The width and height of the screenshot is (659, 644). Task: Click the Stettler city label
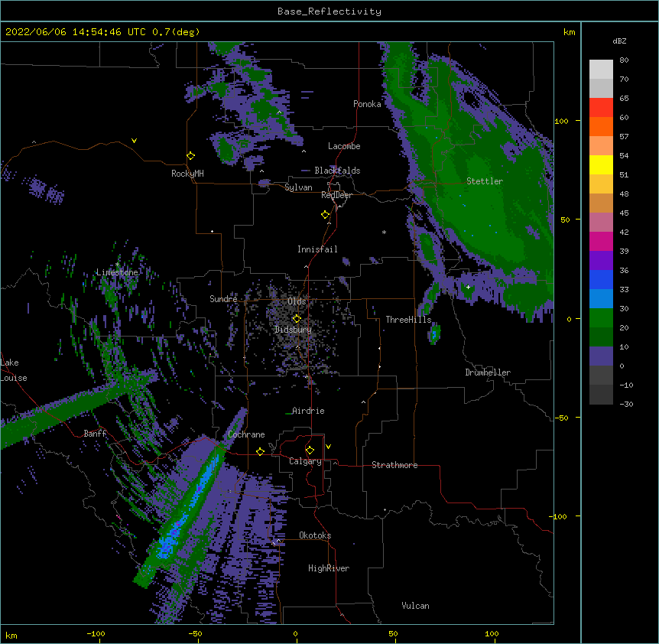click(x=484, y=181)
